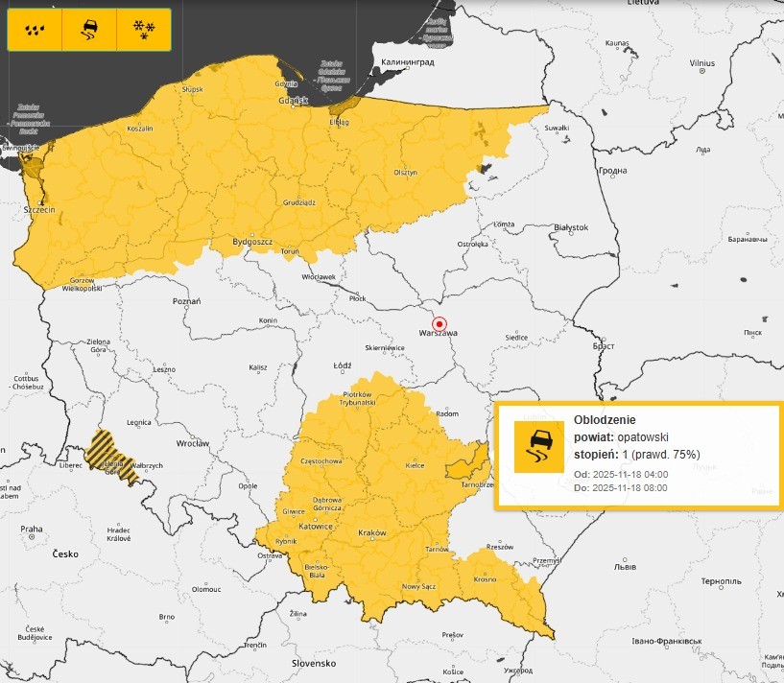Viewport: 784px width, 683px height.
Task: Click the Oblodzenie title in the tooltip
Action: click(604, 420)
